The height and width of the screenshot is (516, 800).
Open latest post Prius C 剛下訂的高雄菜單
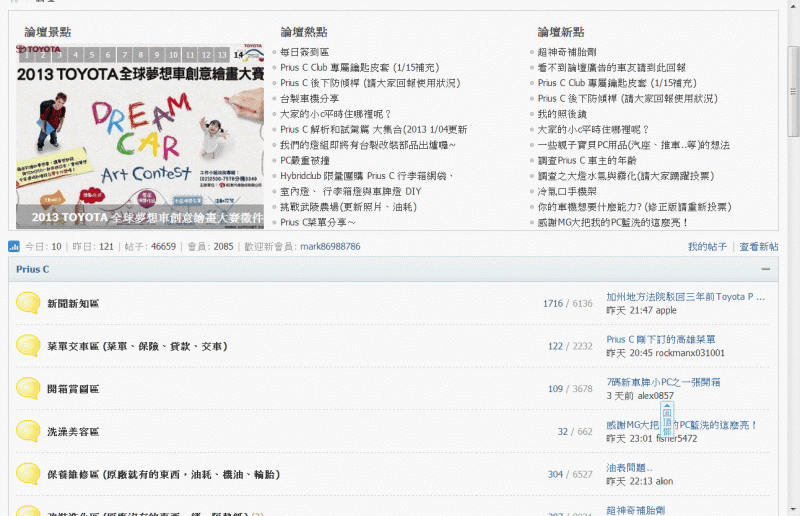(x=661, y=339)
